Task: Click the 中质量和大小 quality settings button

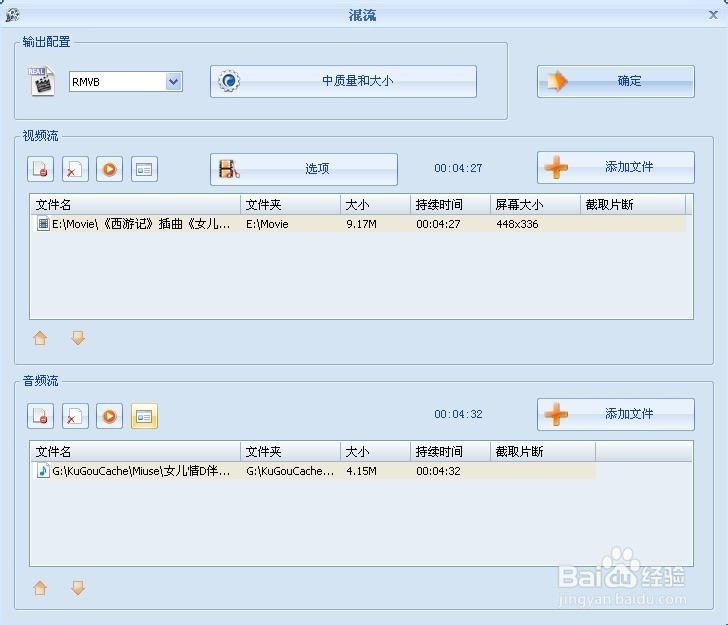Action: [343, 81]
